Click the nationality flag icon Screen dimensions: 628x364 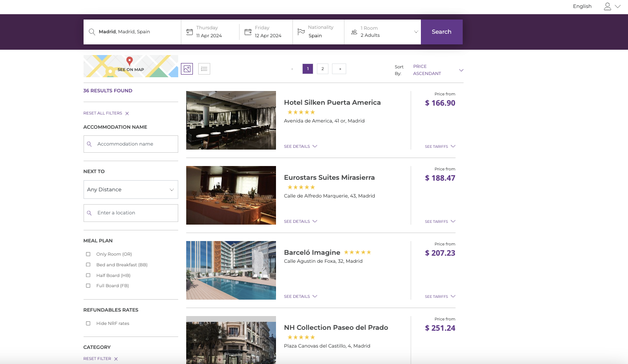tap(301, 32)
